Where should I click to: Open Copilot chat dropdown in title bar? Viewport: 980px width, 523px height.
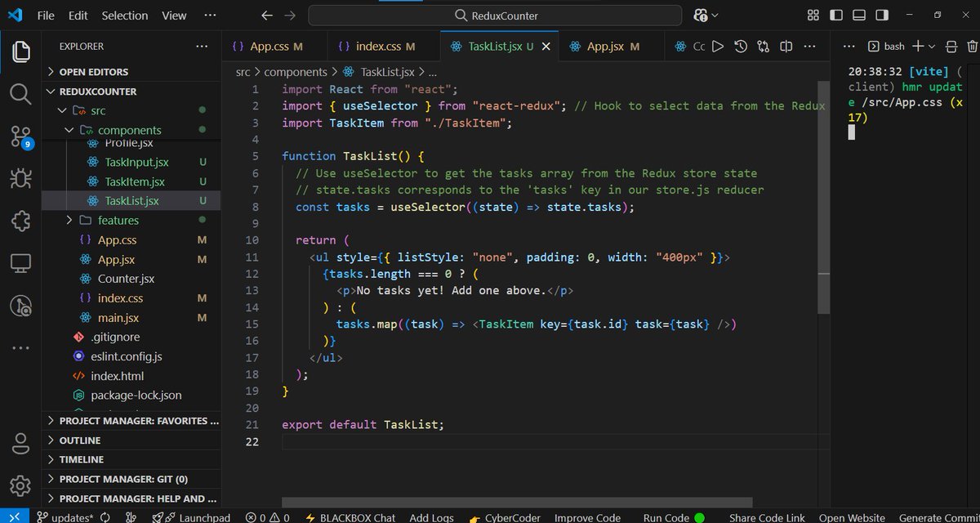706,16
